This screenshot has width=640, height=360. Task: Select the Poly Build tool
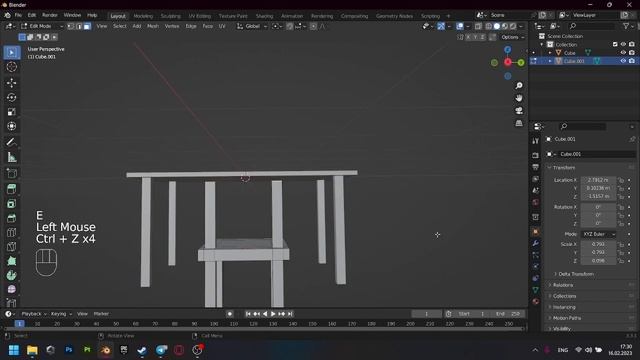(11, 261)
